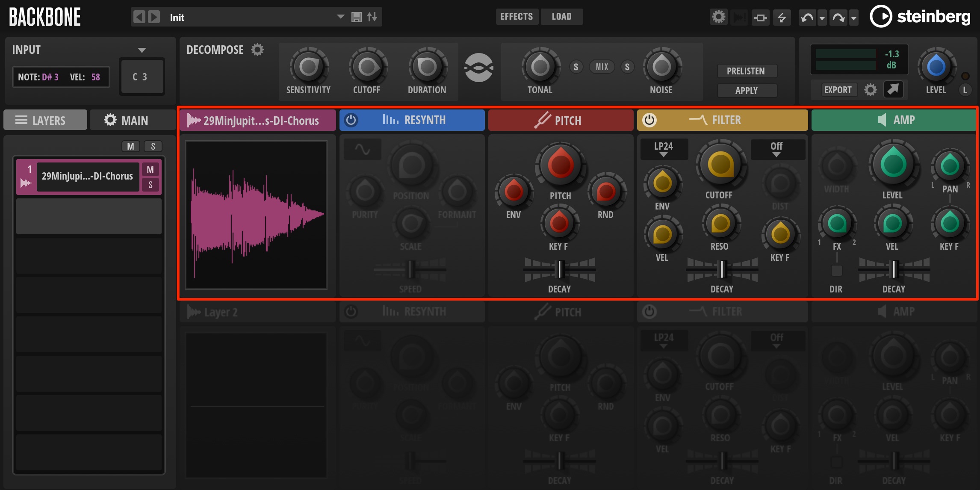Click C 3 root key field

(142, 77)
